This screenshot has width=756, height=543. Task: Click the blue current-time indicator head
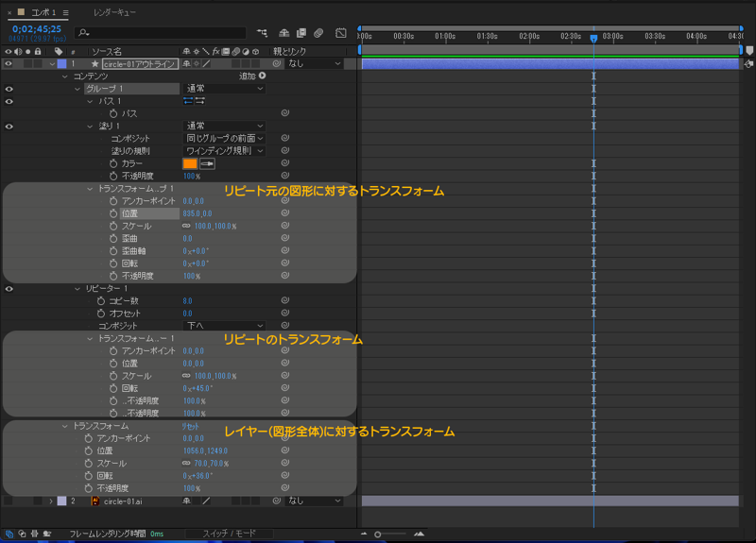coord(594,38)
